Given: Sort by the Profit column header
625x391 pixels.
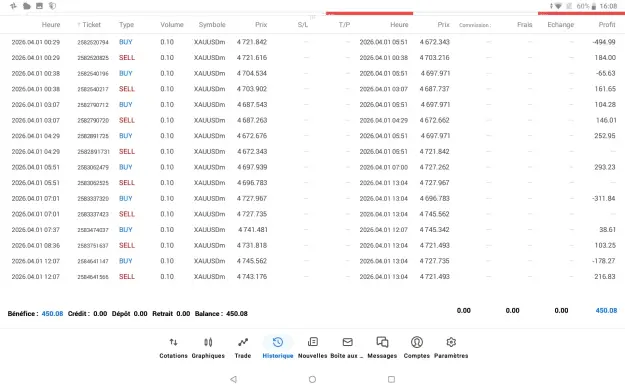Looking at the screenshot, I should (607, 25).
